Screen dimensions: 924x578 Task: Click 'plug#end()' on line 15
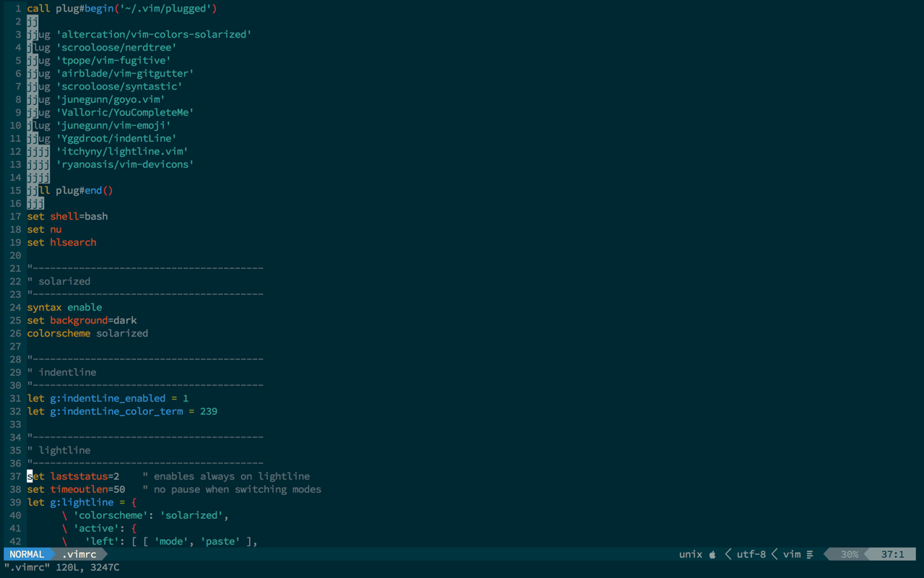[85, 190]
